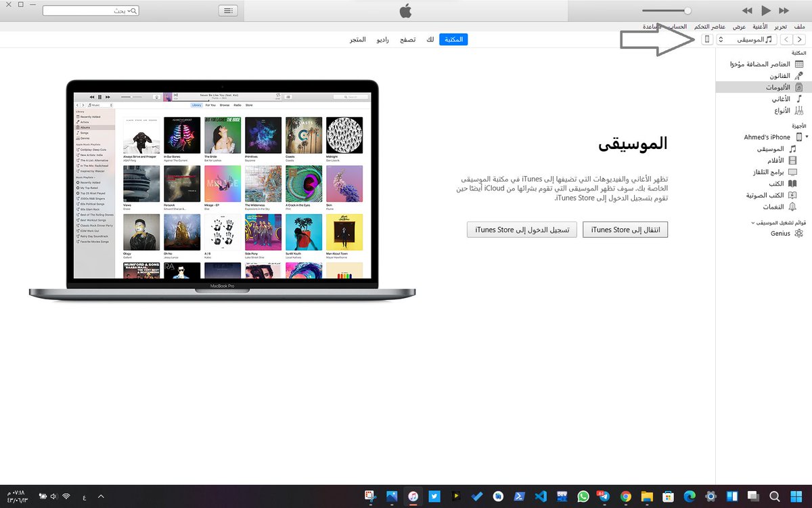The height and width of the screenshot is (508, 812).
Task: Open the الموسيقى media type dropdown
Action: click(746, 40)
